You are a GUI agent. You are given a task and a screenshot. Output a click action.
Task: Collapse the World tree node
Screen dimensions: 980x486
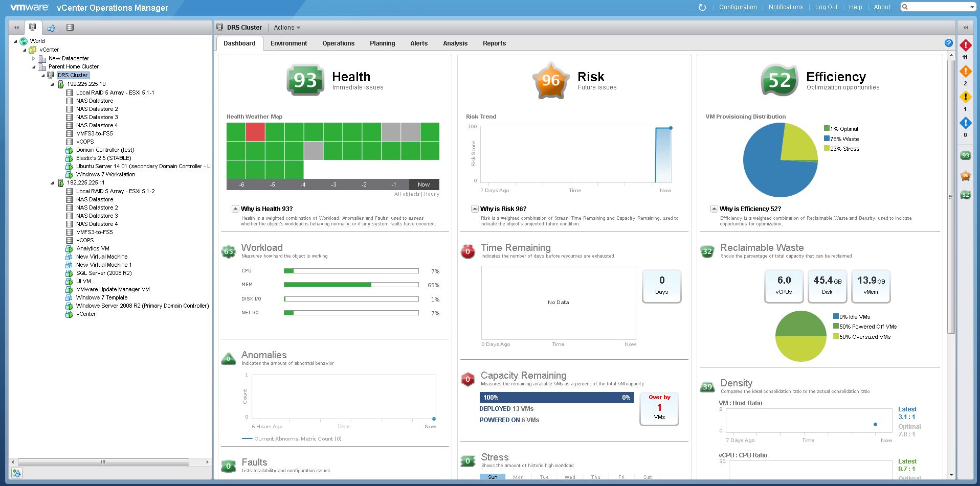tap(15, 41)
